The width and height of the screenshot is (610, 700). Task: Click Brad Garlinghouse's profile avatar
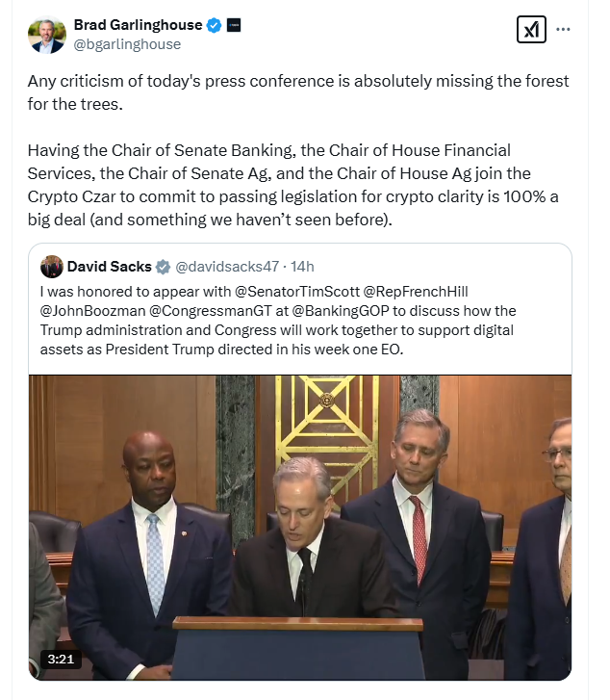(x=47, y=35)
